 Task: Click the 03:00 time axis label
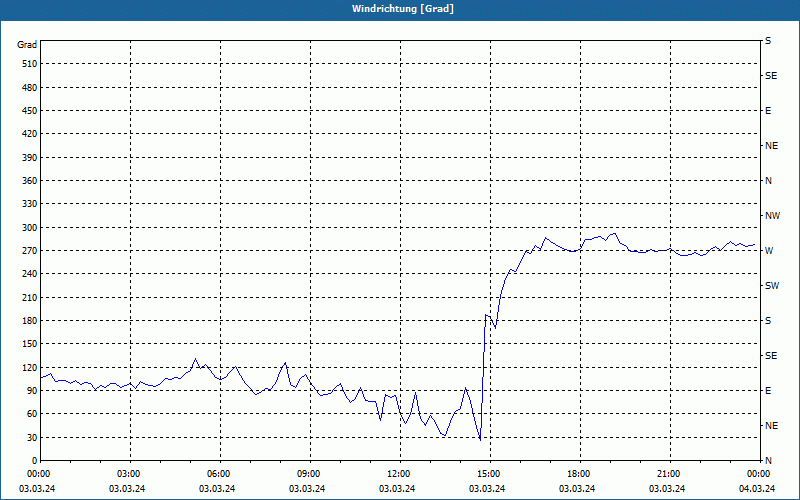130,473
